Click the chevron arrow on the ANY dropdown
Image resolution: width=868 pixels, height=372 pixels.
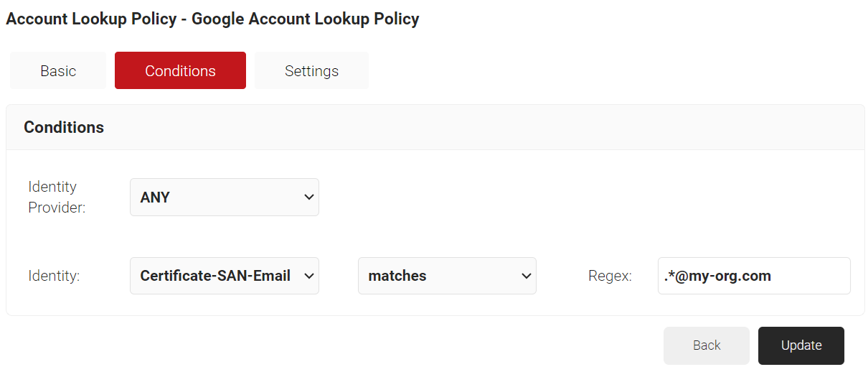coord(309,197)
